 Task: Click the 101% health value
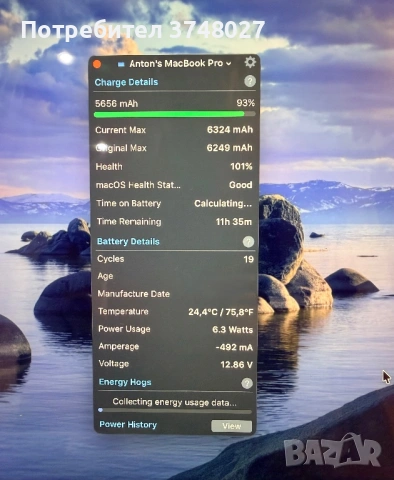pyautogui.click(x=241, y=166)
